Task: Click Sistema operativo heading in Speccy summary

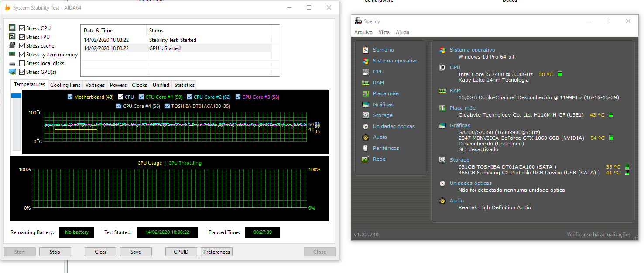Action: tap(473, 50)
